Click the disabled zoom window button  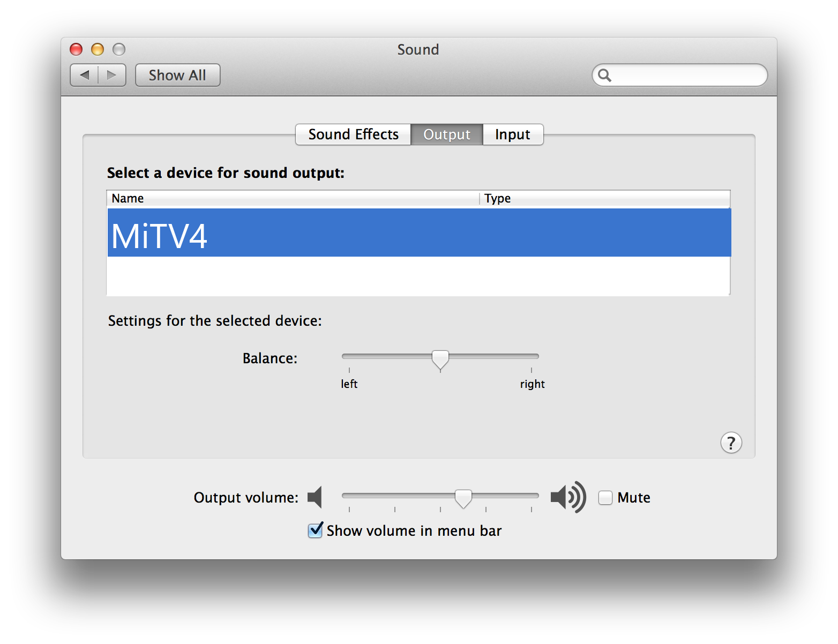(119, 49)
